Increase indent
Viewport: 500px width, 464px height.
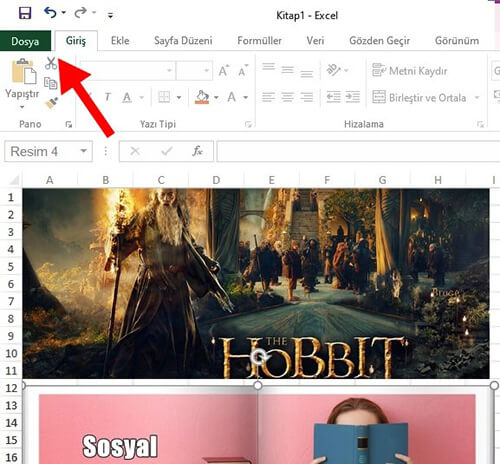pyautogui.click(x=353, y=97)
